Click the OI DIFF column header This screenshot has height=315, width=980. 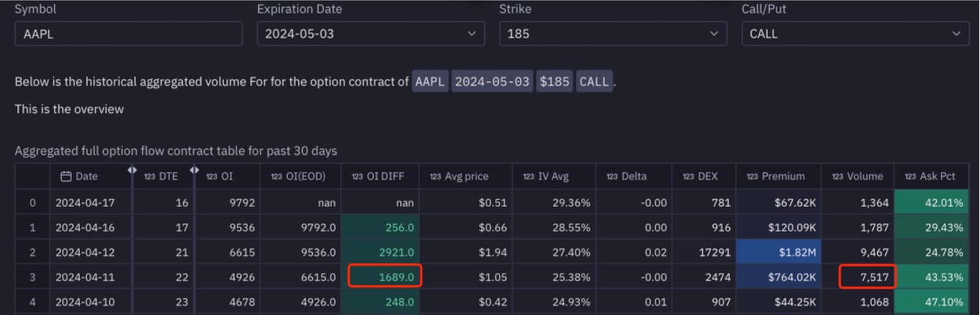pyautogui.click(x=381, y=176)
